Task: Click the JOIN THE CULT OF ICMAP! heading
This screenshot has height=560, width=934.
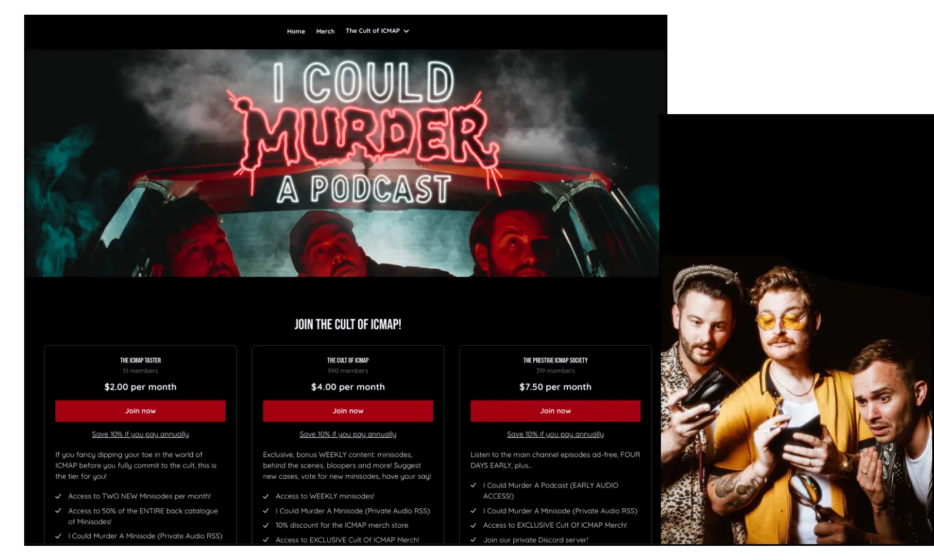Action: (x=348, y=325)
